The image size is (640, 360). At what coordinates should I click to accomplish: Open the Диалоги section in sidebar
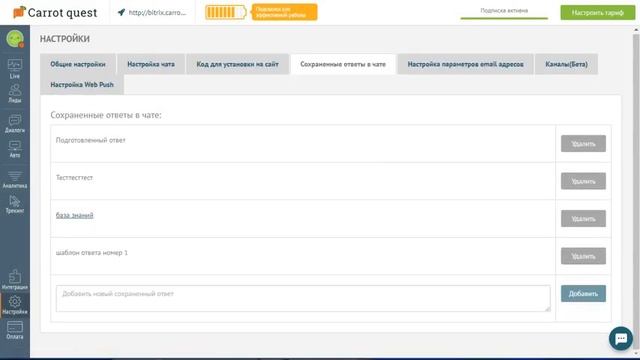coord(15,124)
